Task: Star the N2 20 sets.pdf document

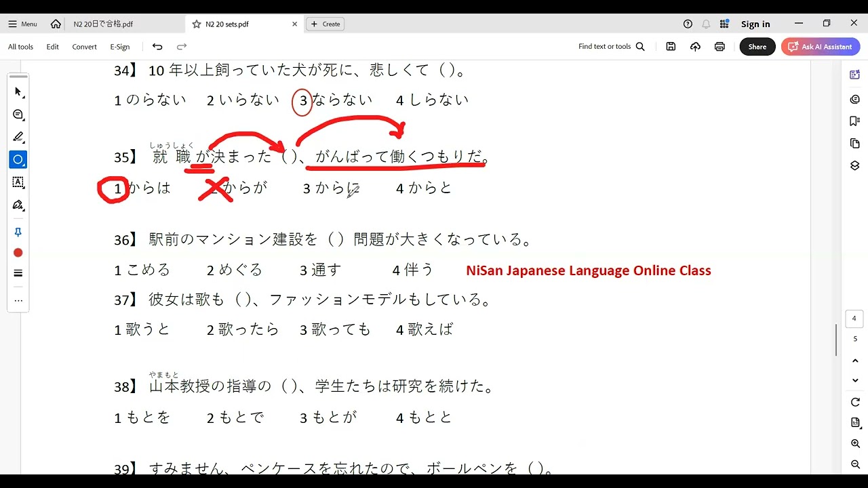Action: pyautogui.click(x=197, y=24)
